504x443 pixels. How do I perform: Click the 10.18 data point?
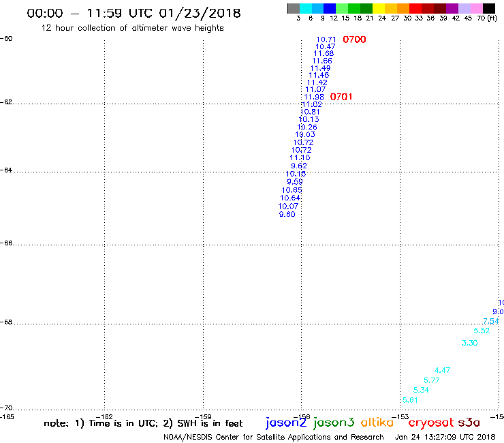coord(296,174)
